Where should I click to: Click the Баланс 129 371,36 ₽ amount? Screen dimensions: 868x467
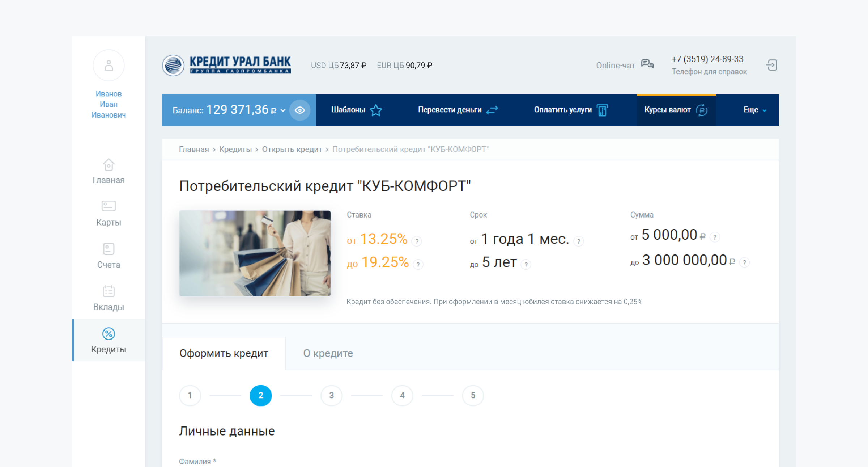(x=225, y=110)
